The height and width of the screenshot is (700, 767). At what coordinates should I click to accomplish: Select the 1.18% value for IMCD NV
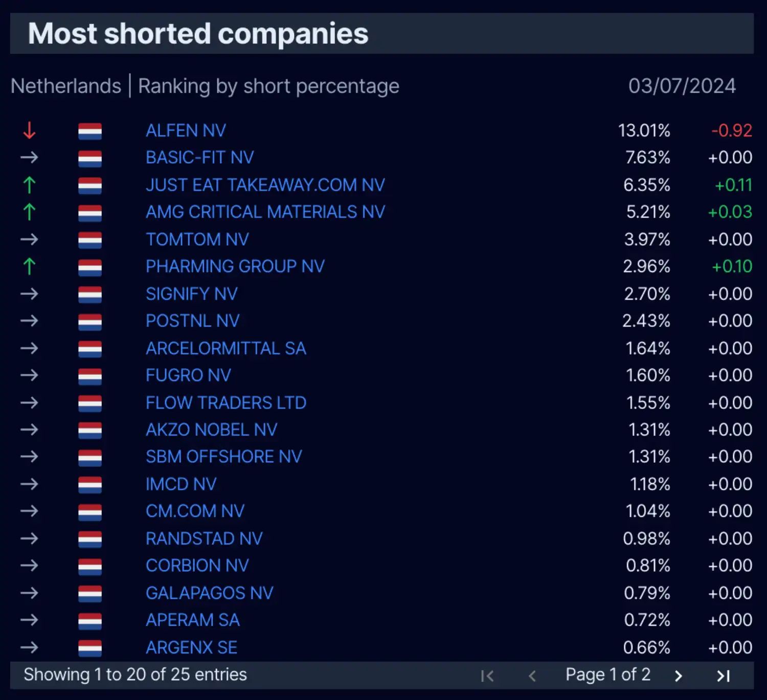click(x=650, y=484)
